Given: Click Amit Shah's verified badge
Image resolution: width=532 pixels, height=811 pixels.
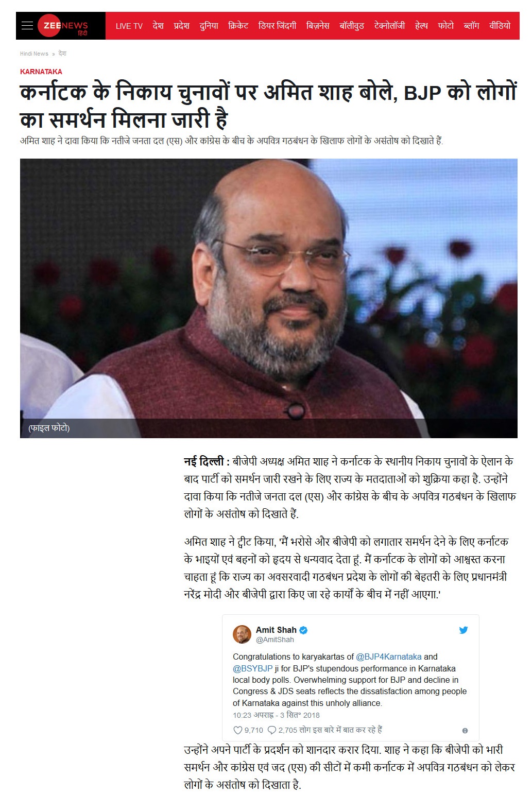Looking at the screenshot, I should pyautogui.click(x=304, y=630).
